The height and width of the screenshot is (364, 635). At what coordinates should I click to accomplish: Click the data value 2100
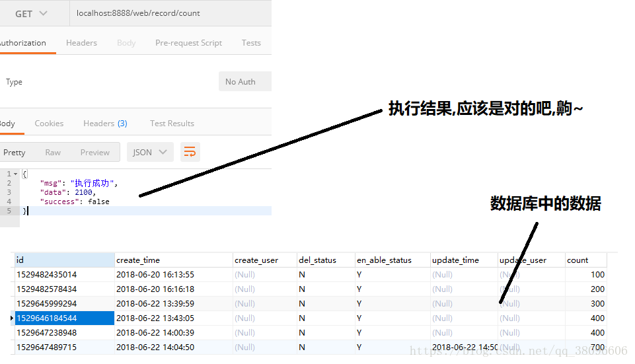coord(83,193)
